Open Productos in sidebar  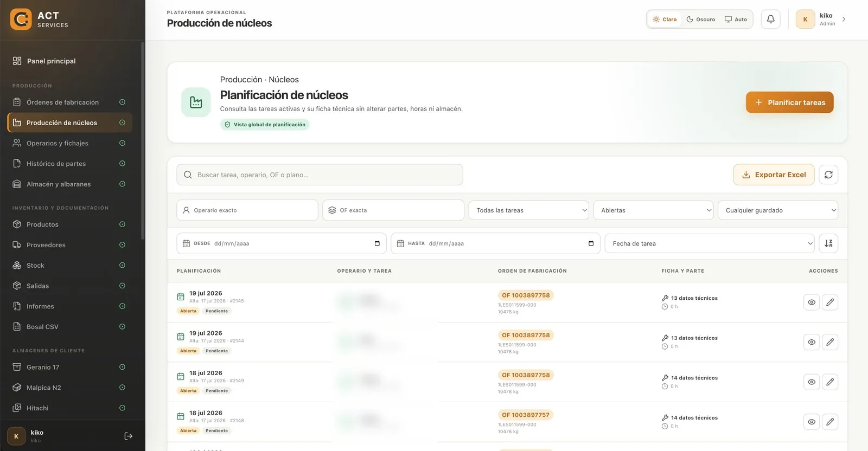click(69, 224)
